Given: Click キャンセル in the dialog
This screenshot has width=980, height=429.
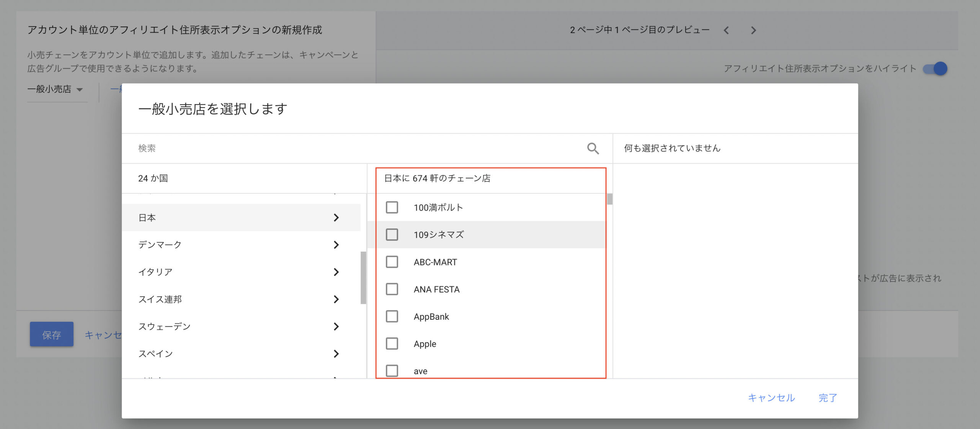Looking at the screenshot, I should click(x=771, y=398).
